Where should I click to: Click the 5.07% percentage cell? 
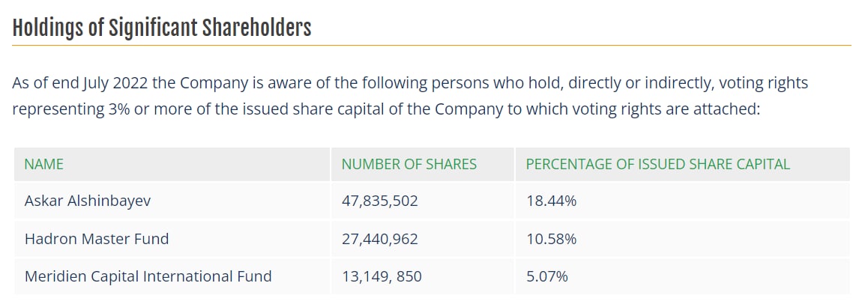point(547,276)
